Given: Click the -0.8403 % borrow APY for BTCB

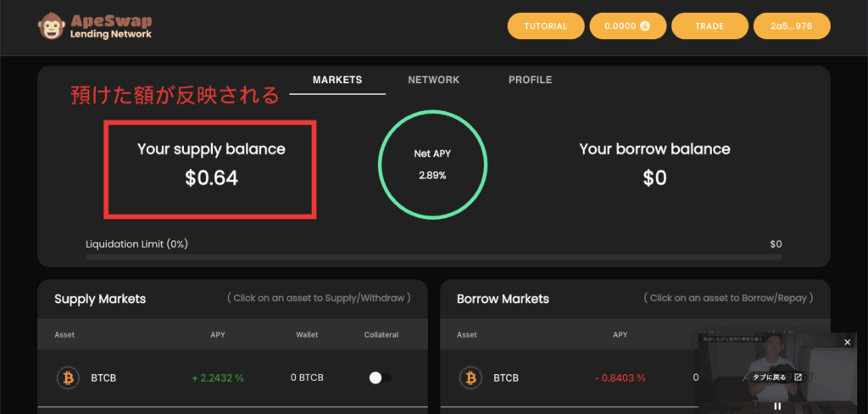Looking at the screenshot, I should click(x=620, y=378).
